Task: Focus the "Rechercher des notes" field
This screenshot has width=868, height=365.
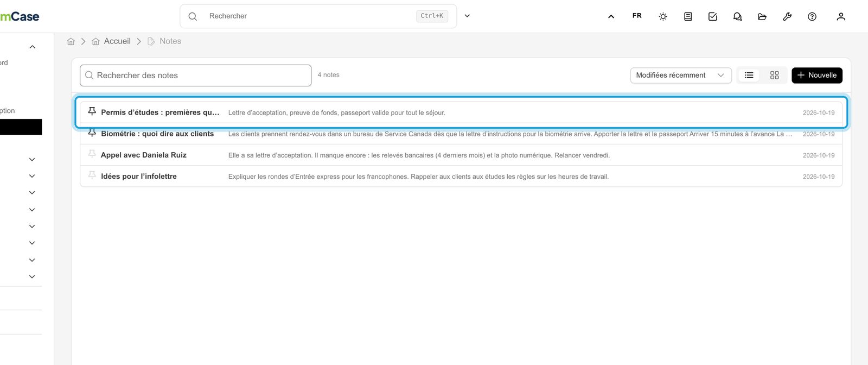Action: pos(196,75)
